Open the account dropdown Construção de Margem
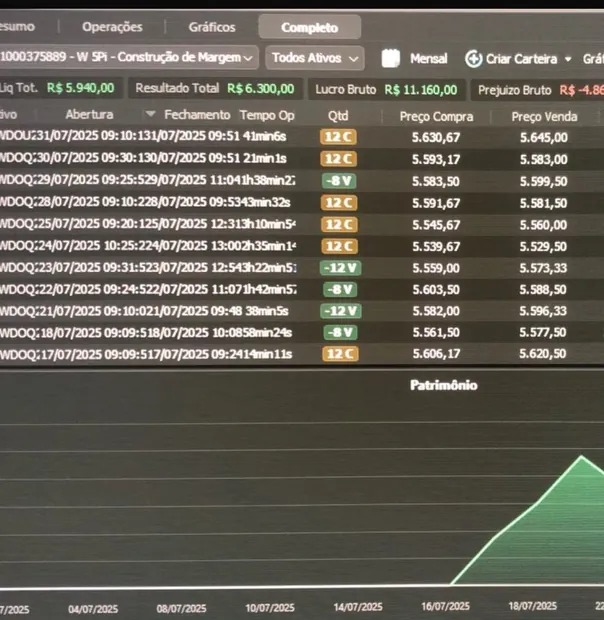604x620 pixels. (129, 57)
